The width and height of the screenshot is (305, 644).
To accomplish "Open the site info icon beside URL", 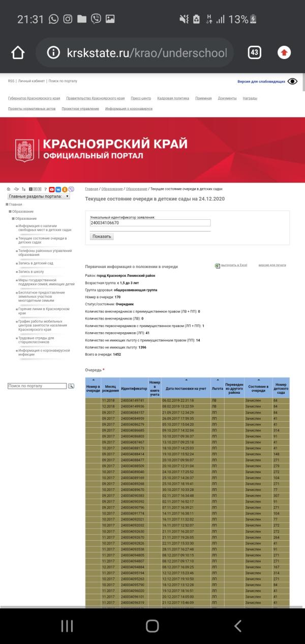I will (x=53, y=52).
